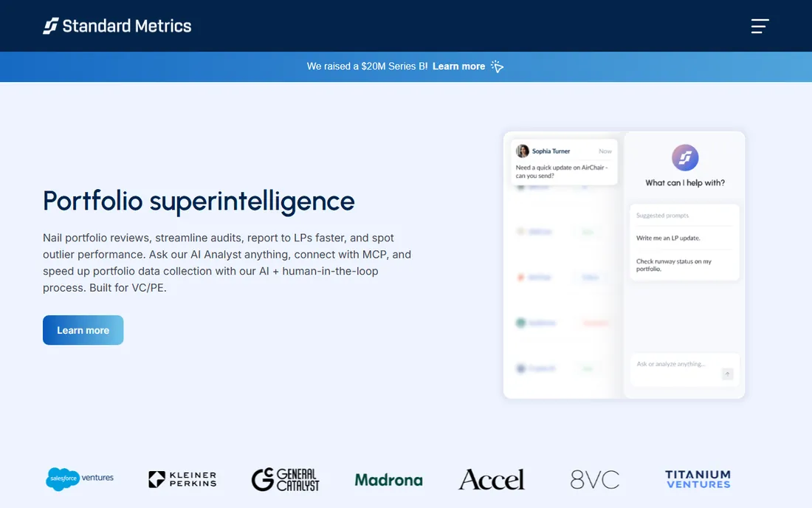Click the 'Ask or analyze anything' input field
Screen dimensions: 812x508
pyautogui.click(x=684, y=369)
